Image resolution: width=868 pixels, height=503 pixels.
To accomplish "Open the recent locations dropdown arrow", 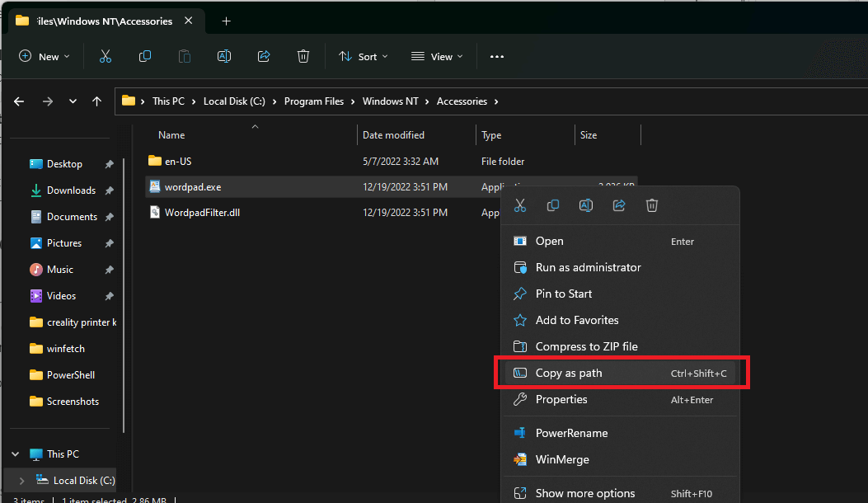I will coord(73,101).
